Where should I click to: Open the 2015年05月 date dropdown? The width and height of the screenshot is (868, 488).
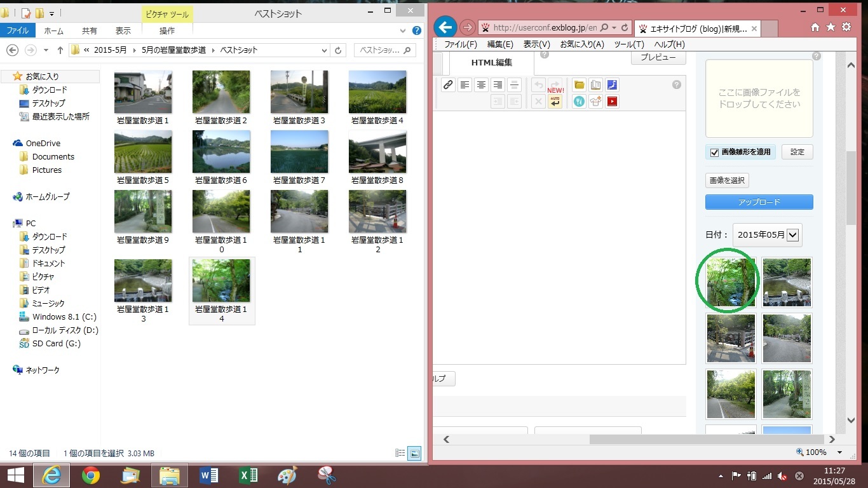pos(768,234)
